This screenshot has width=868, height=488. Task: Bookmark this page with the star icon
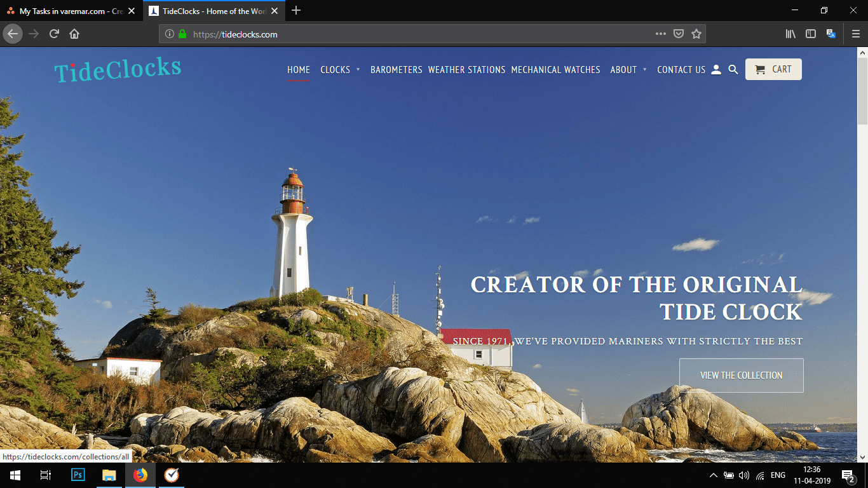coord(696,34)
